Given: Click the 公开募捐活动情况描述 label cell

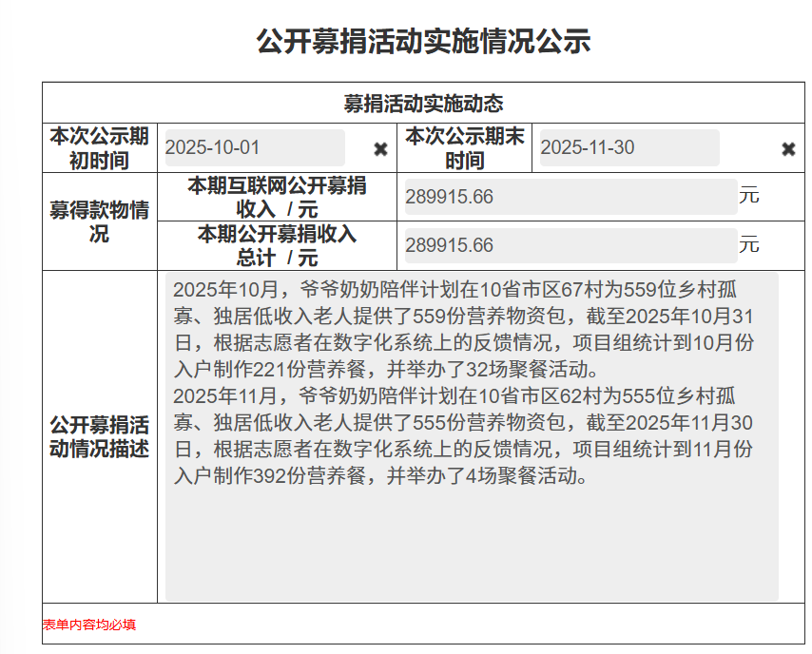Looking at the screenshot, I should tap(99, 437).
